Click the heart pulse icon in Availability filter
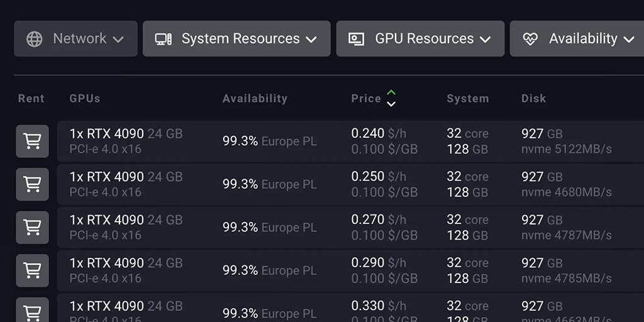 coord(530,39)
